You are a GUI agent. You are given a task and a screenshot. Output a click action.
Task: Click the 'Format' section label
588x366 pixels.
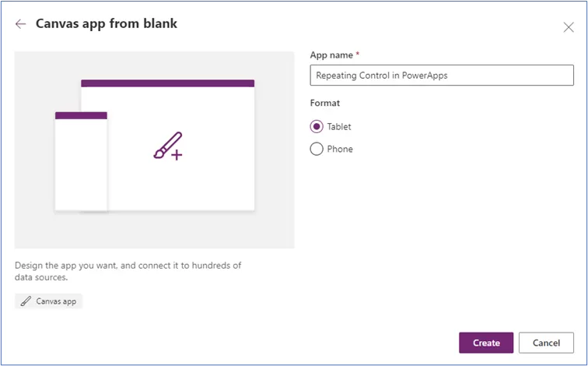(324, 103)
